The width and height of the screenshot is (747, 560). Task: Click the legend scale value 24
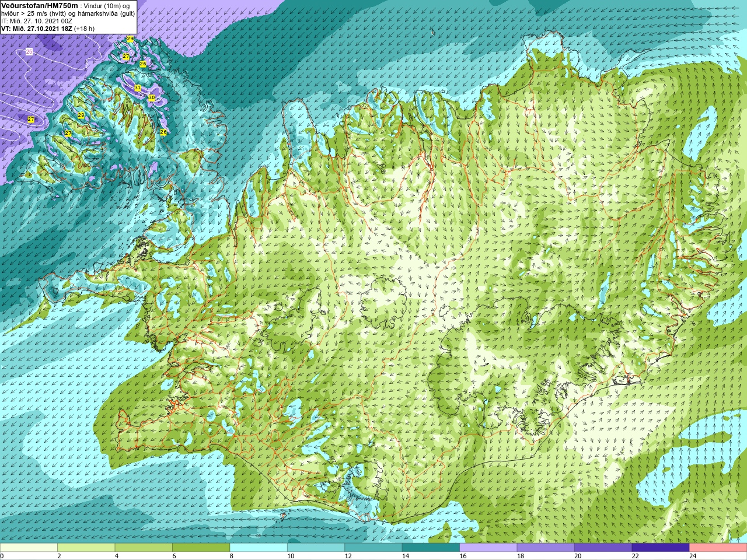coord(693,556)
